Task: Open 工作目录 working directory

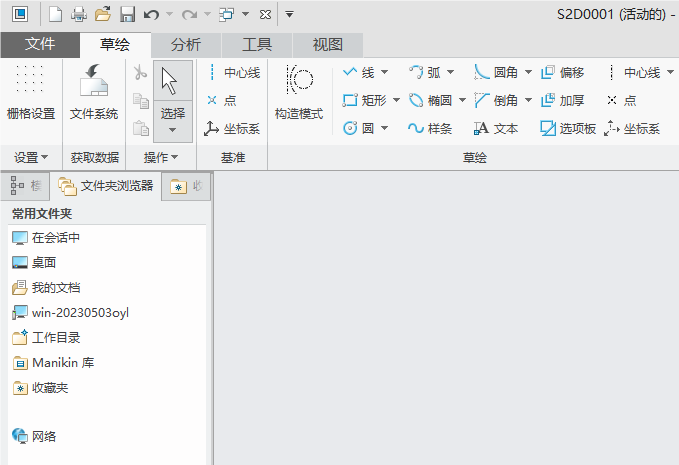Action: pyautogui.click(x=46, y=338)
